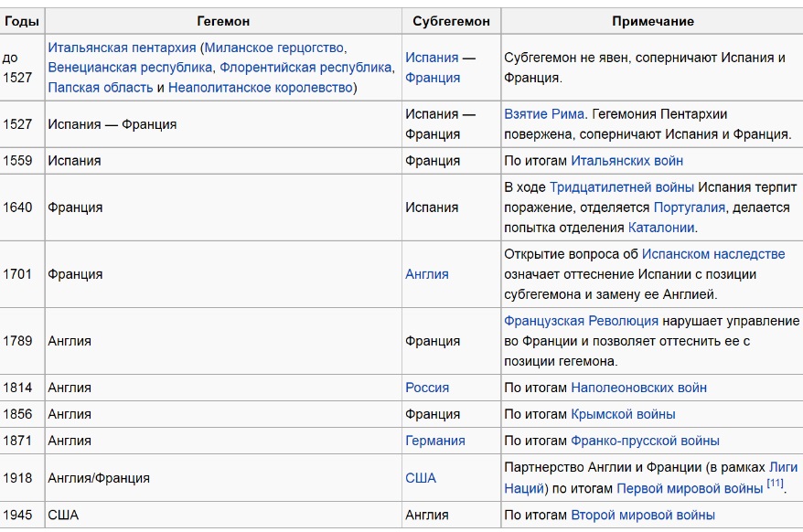Screen dimensions: 803x532
Task: Follow the Испанском наследстве link
Action: [x=713, y=254]
